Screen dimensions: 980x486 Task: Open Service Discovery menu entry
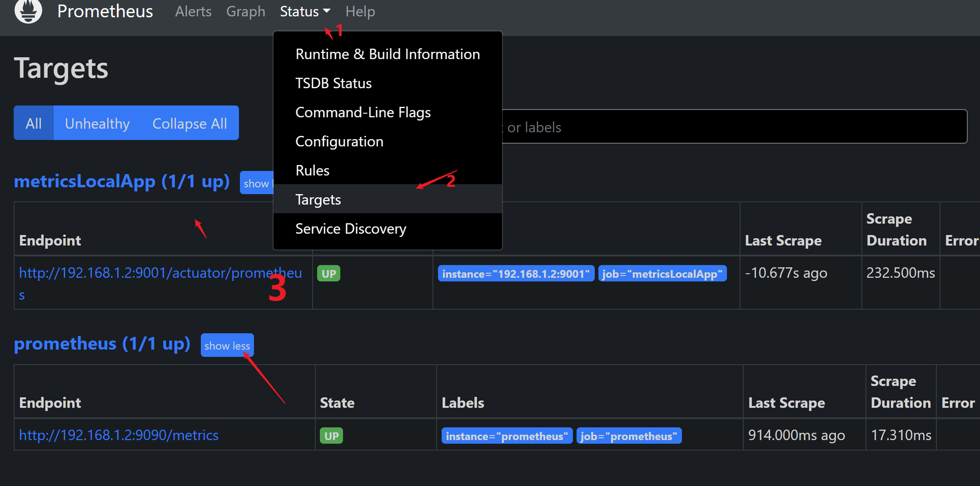coord(388,228)
